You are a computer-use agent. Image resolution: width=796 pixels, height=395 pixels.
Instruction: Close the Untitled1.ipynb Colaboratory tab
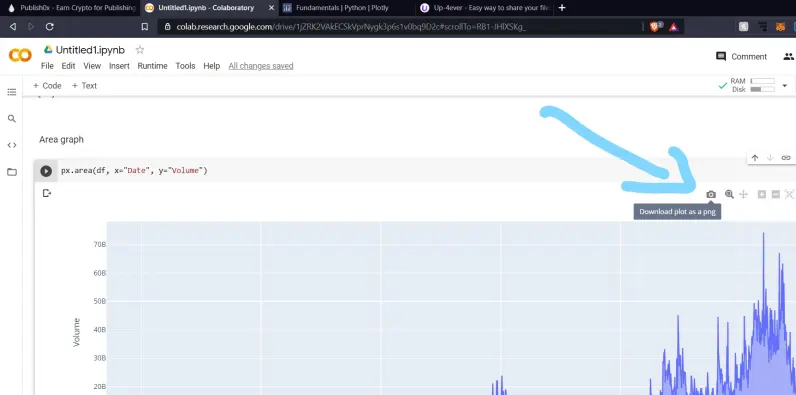(271, 8)
